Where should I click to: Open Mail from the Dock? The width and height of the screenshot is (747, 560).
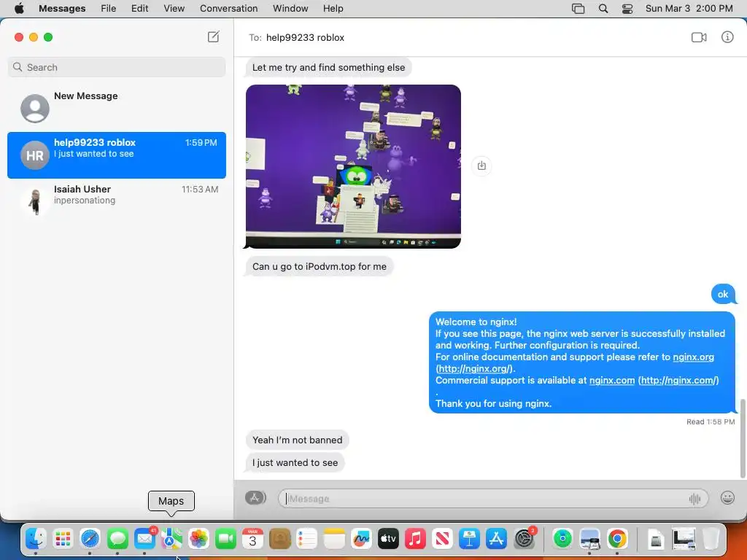(x=144, y=539)
